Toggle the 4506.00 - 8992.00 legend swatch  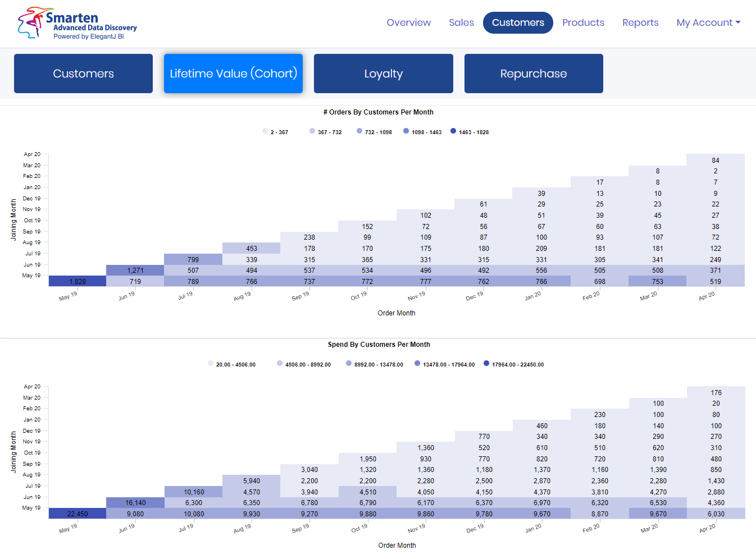pos(280,363)
